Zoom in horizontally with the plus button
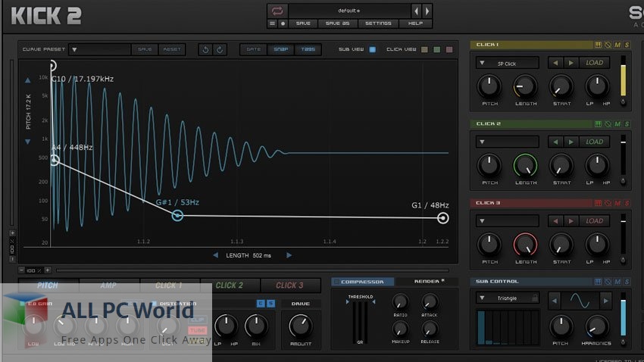This screenshot has width=644, height=362. pos(48,270)
